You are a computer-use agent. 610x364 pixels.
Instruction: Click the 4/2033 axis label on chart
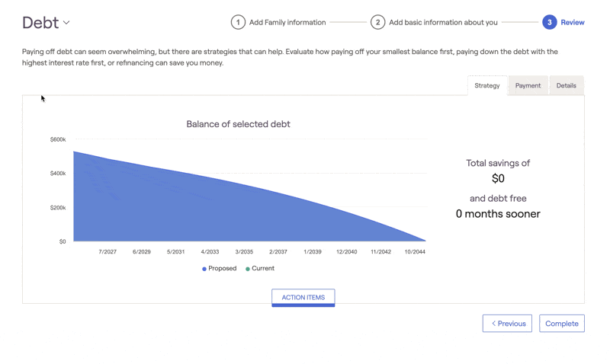tap(210, 252)
